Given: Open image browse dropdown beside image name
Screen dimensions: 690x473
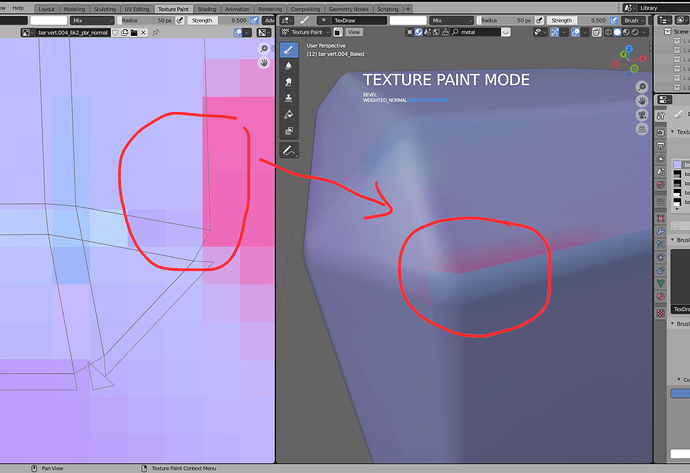Looking at the screenshot, I should [29, 33].
